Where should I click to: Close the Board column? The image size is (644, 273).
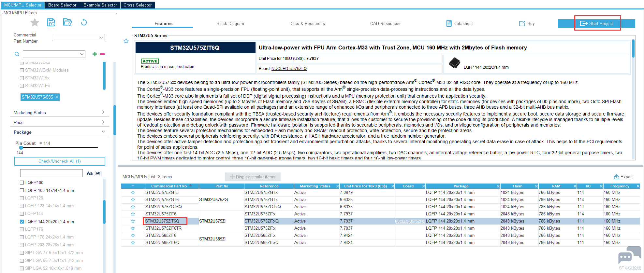coord(424,186)
